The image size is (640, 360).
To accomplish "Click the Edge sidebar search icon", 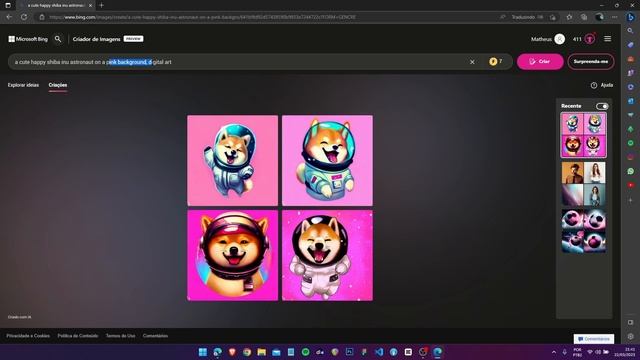I will click(x=631, y=31).
